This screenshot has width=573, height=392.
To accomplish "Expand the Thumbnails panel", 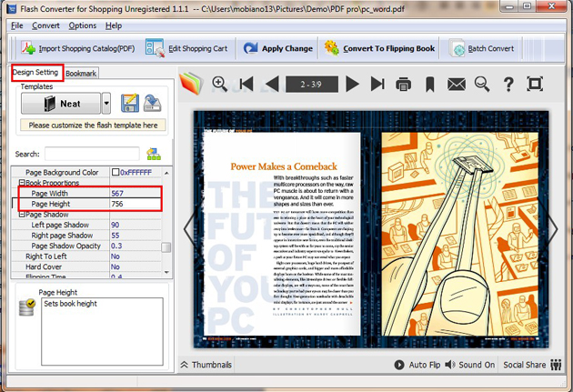I will pyautogui.click(x=206, y=365).
